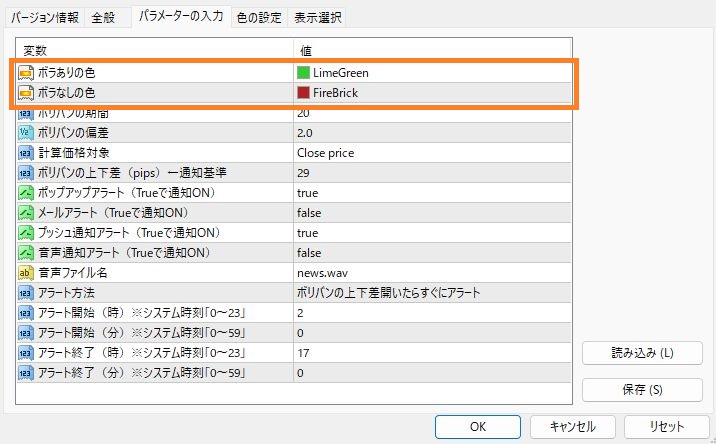This screenshot has height=444, width=716.
Task: Click the 読み込み (L) button
Action: [642, 353]
